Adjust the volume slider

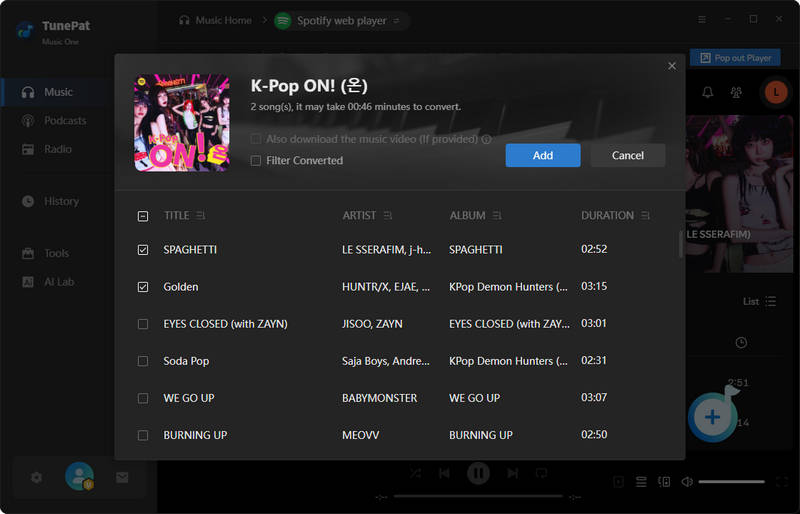731,481
